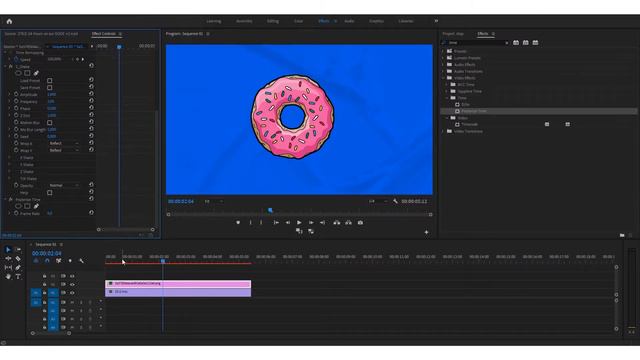Switch to the Graphics workspace

376,21
